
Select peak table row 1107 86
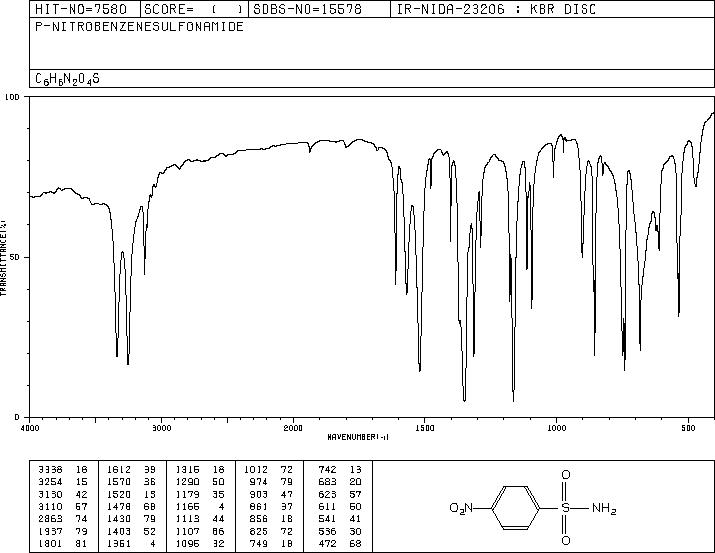[201, 532]
